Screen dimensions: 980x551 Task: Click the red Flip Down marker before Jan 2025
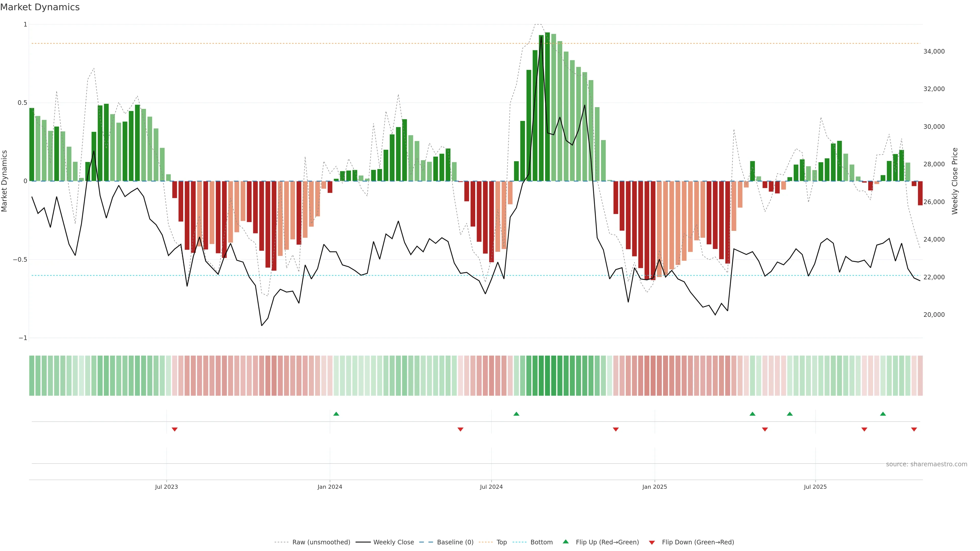click(x=616, y=429)
